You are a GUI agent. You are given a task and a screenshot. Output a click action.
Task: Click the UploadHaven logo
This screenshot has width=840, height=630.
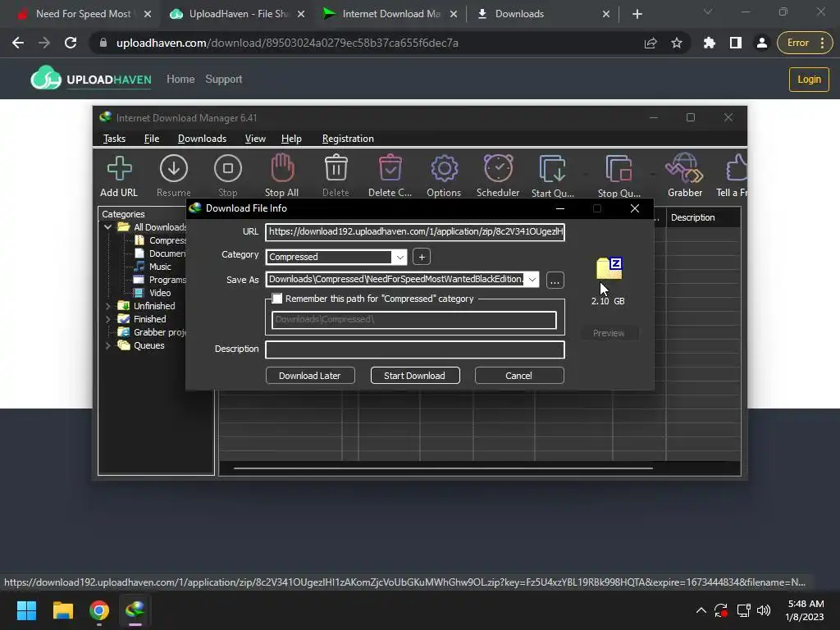coord(91,79)
